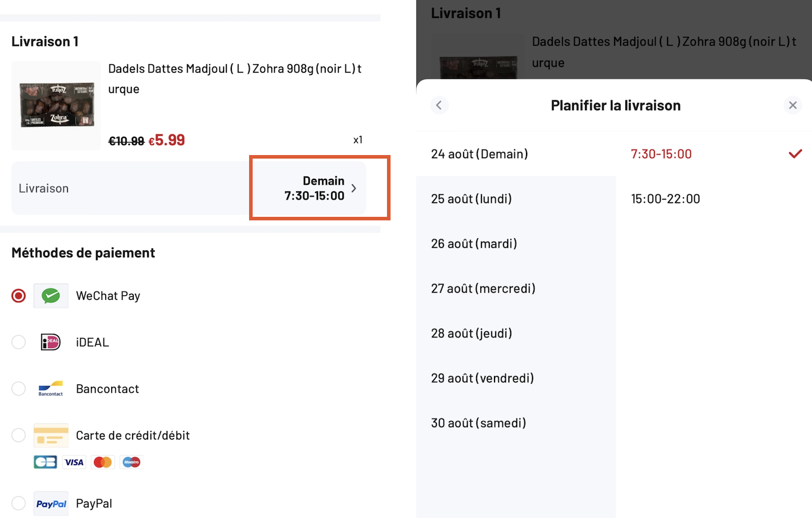Click the credit card icon
812x518 pixels.
51,435
